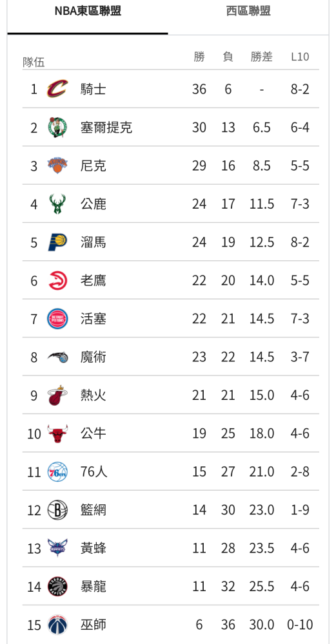Click the Brooklyn Nets logo
Screen dimensions: 336x644
point(57,510)
